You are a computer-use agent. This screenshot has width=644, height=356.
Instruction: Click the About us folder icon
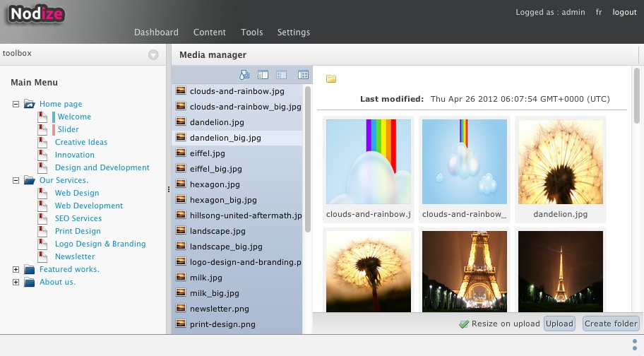coord(29,282)
